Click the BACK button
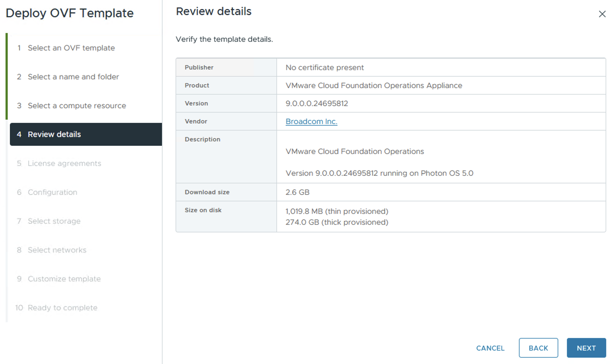615x364 pixels. tap(538, 348)
